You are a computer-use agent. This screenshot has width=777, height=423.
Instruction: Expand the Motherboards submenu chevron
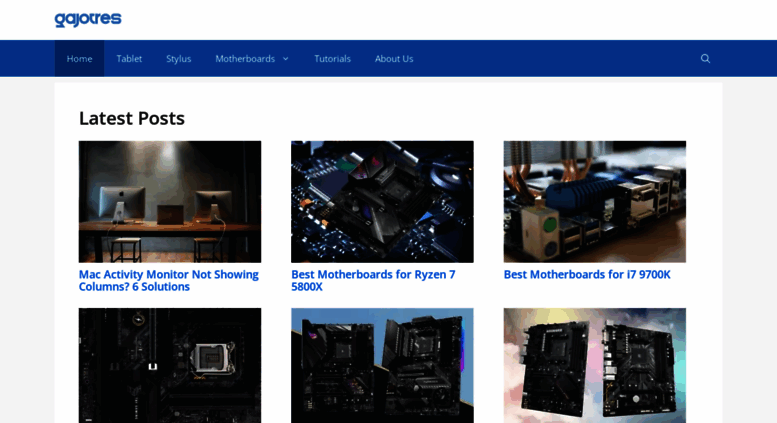(x=286, y=58)
